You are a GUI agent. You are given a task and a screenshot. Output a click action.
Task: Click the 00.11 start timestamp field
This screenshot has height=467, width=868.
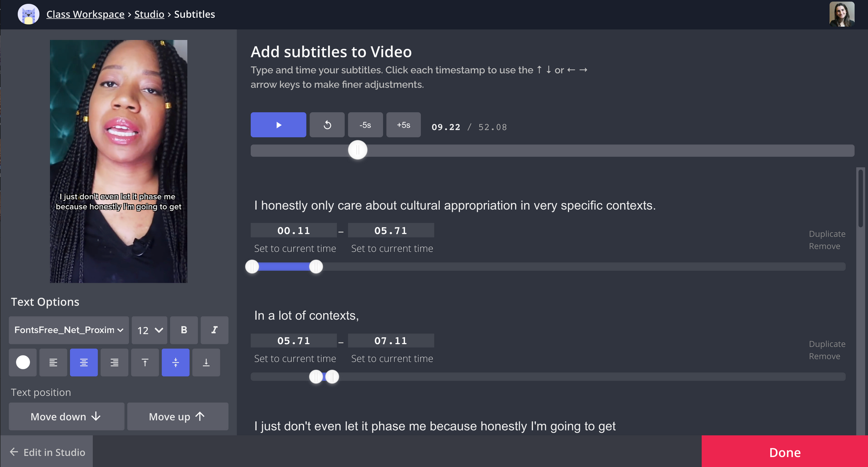[x=294, y=230]
